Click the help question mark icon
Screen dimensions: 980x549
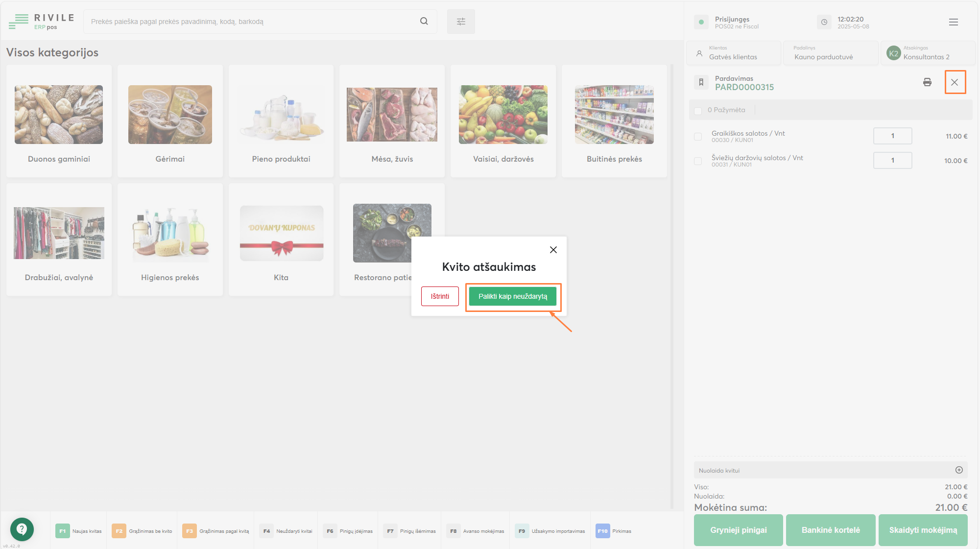coord(22,529)
